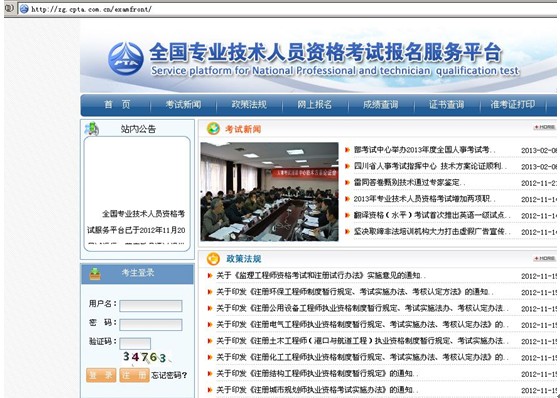Click the star icon next to 政策法规
560x398 pixels.
[213, 259]
